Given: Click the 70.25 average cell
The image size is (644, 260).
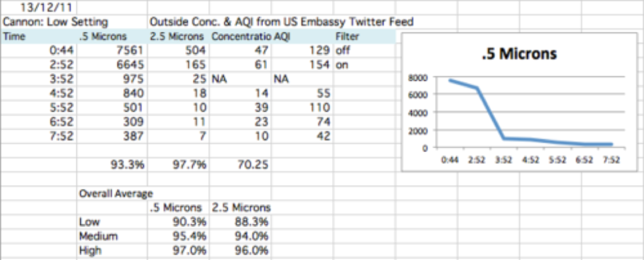Looking at the screenshot, I should [x=240, y=165].
